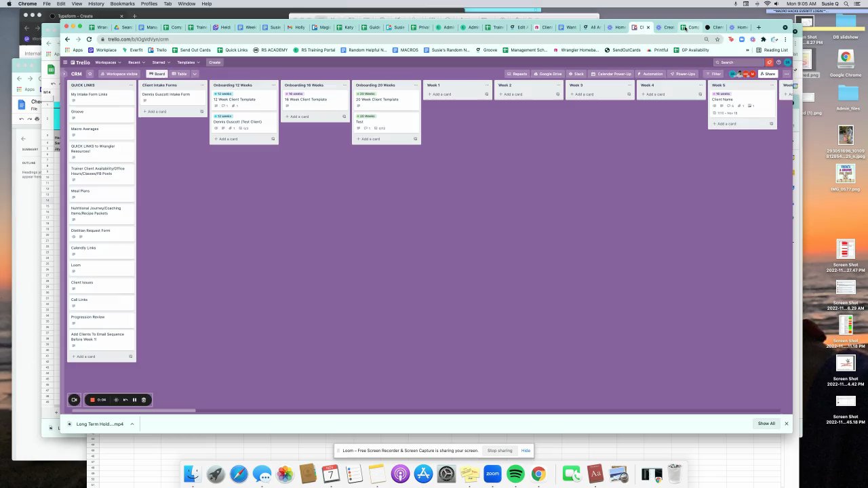Image resolution: width=868 pixels, height=488 pixels.
Task: Open the Onboarding 12 Weeks list menu
Action: click(273, 85)
